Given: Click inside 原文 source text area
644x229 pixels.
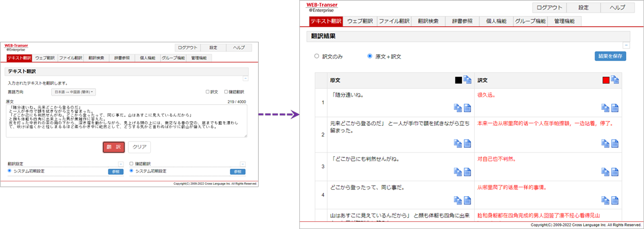Looking at the screenshot, I should [126, 120].
